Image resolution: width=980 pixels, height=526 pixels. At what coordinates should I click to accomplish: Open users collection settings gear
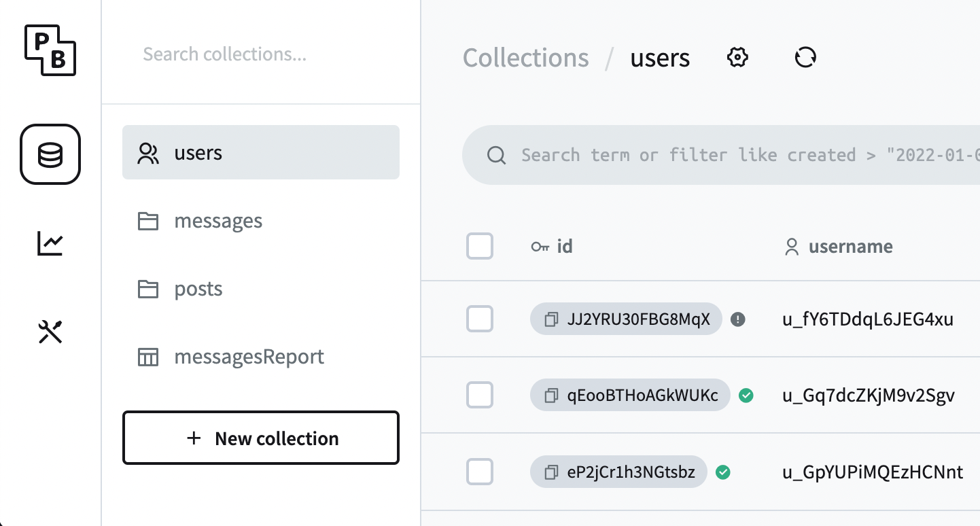coord(737,58)
